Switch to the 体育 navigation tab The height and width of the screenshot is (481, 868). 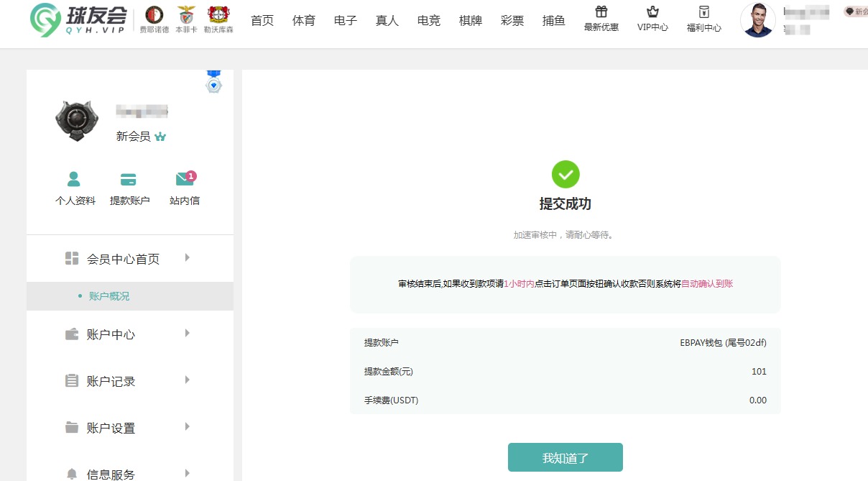tap(303, 21)
